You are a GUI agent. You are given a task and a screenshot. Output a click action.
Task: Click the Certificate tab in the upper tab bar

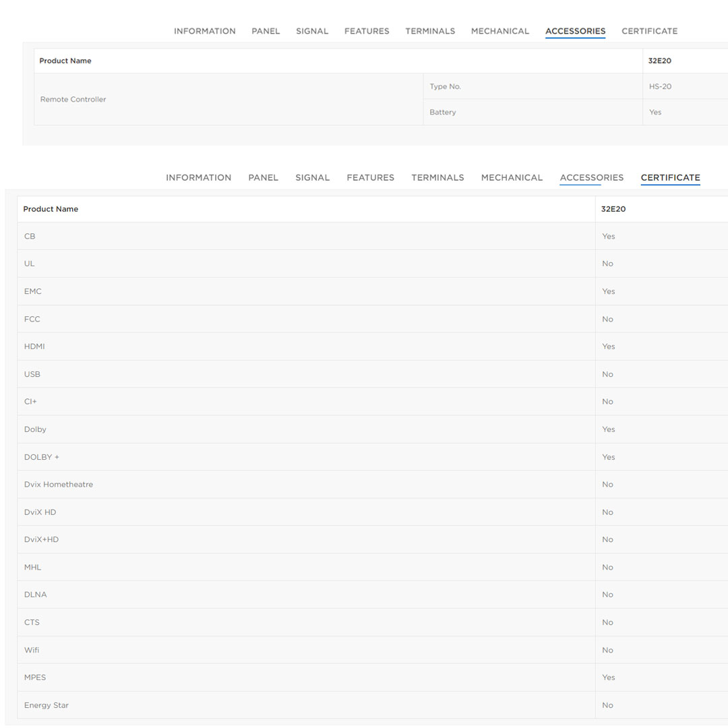(649, 31)
